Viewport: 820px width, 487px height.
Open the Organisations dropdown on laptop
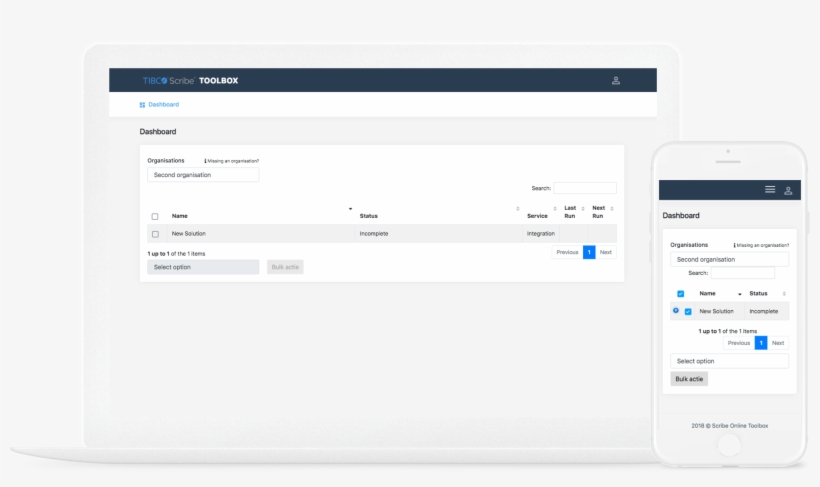coord(203,175)
